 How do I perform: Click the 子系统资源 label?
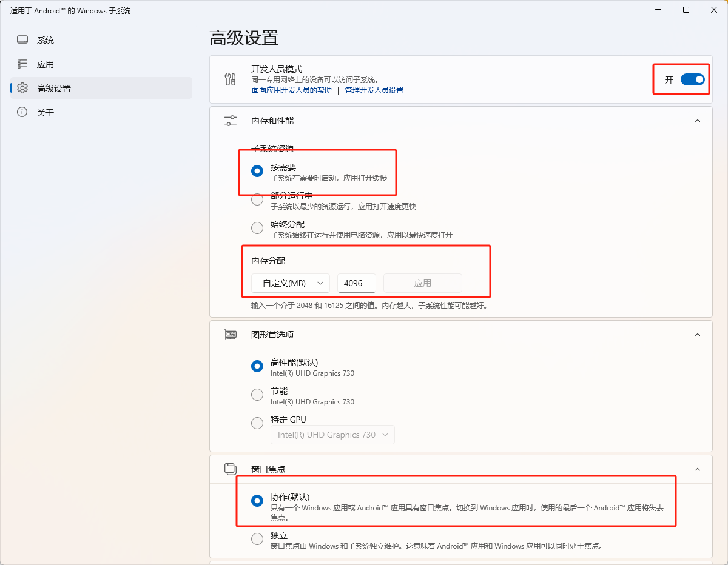pos(272,149)
